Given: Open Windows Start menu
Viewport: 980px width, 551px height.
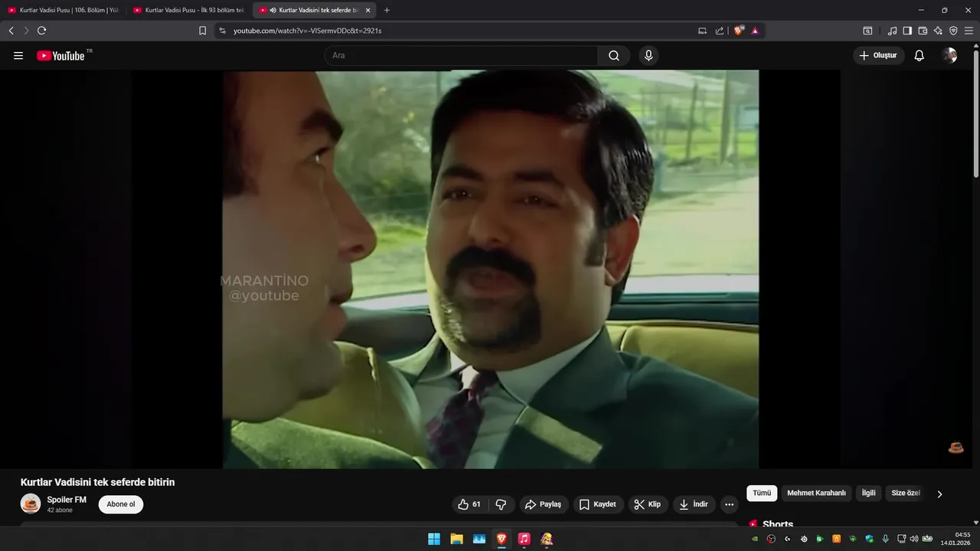Looking at the screenshot, I should pos(434,539).
